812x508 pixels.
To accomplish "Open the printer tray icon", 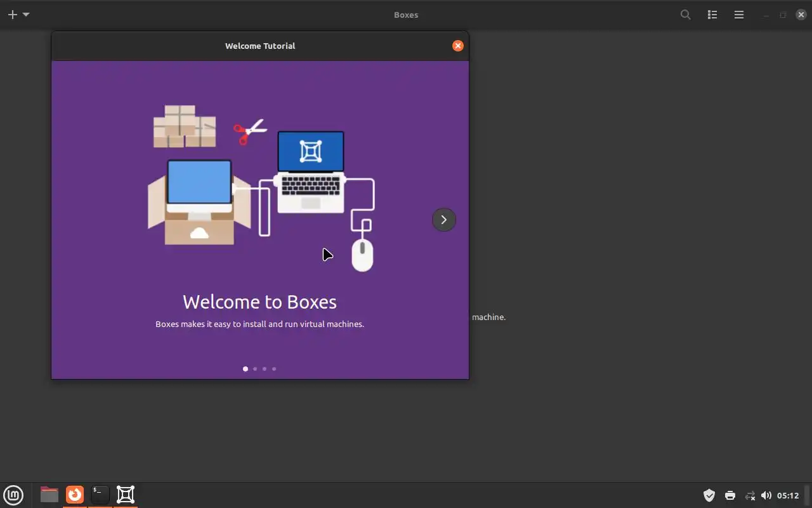I will point(730,495).
